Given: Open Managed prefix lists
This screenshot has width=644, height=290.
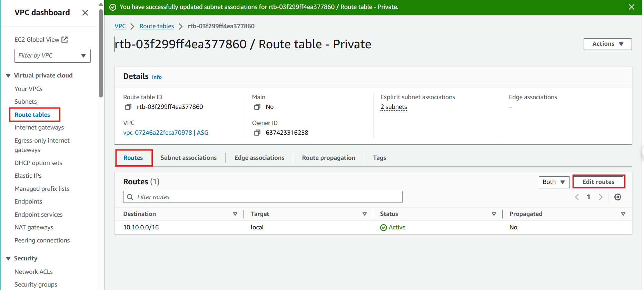Looking at the screenshot, I should (42, 189).
